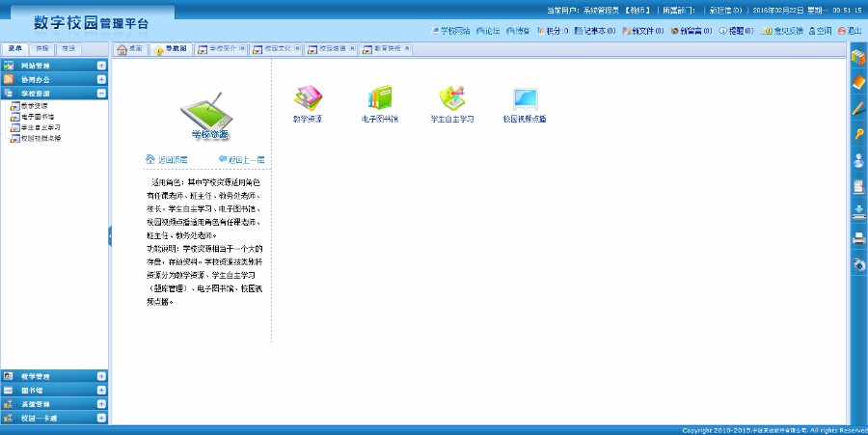Expand the 网站管理 menu section

tap(101, 66)
